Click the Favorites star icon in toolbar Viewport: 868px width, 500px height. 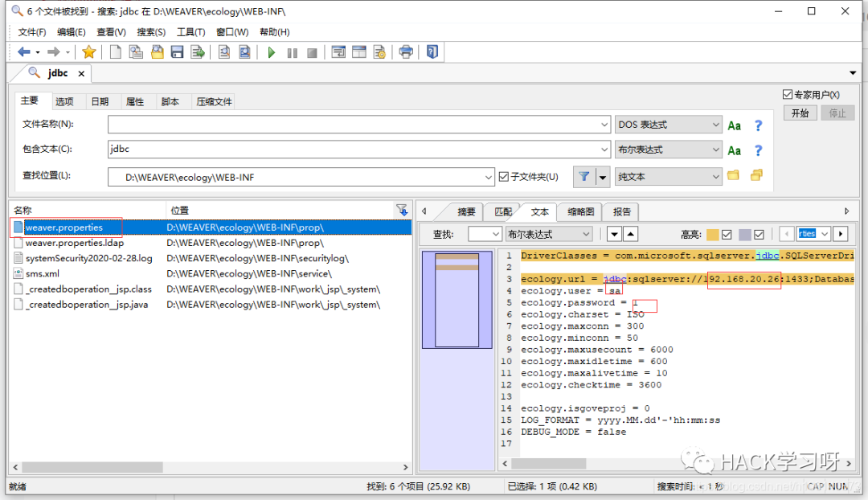click(88, 52)
